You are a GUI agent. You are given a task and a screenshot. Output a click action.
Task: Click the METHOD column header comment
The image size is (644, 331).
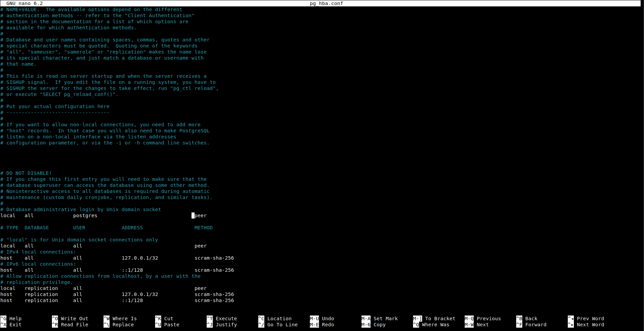coord(203,228)
